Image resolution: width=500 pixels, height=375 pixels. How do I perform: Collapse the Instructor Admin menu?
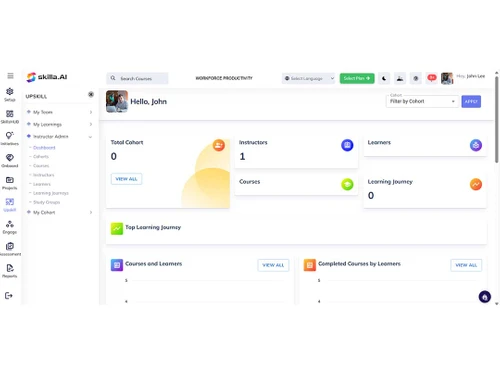coord(59,136)
